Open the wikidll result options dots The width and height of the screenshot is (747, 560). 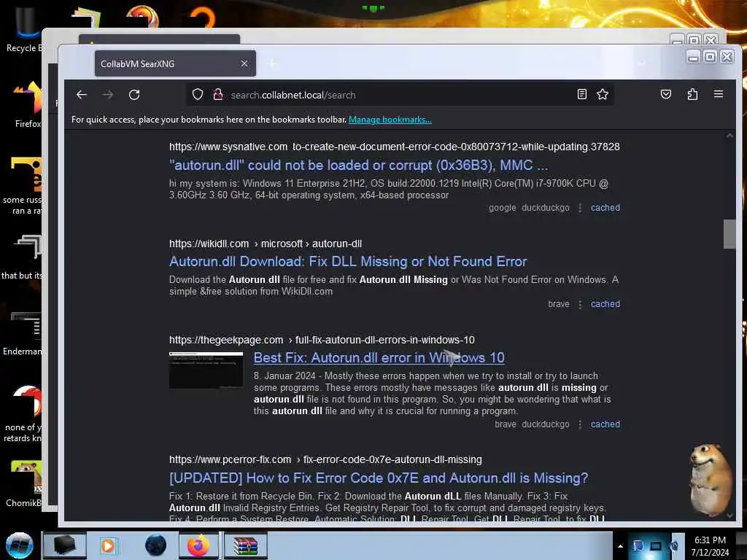tap(580, 304)
